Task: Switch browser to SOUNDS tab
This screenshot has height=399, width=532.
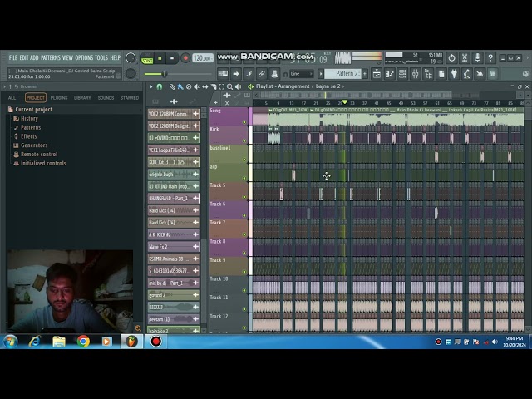Action: point(106,98)
